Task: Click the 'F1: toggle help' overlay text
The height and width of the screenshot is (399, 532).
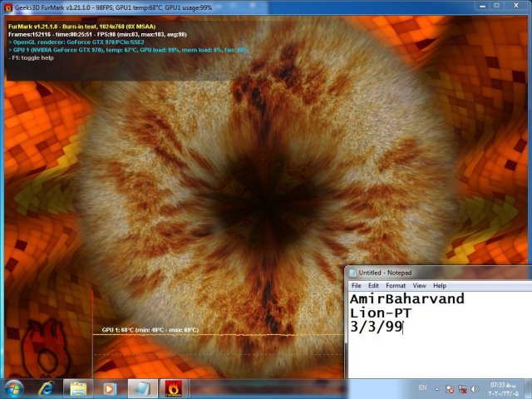Action: tap(31, 58)
